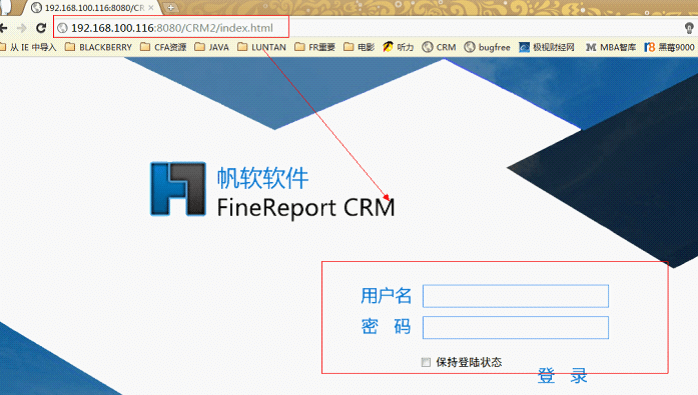Open the LUNTAN bookmarks folder
This screenshot has height=395, width=698.
coord(262,47)
